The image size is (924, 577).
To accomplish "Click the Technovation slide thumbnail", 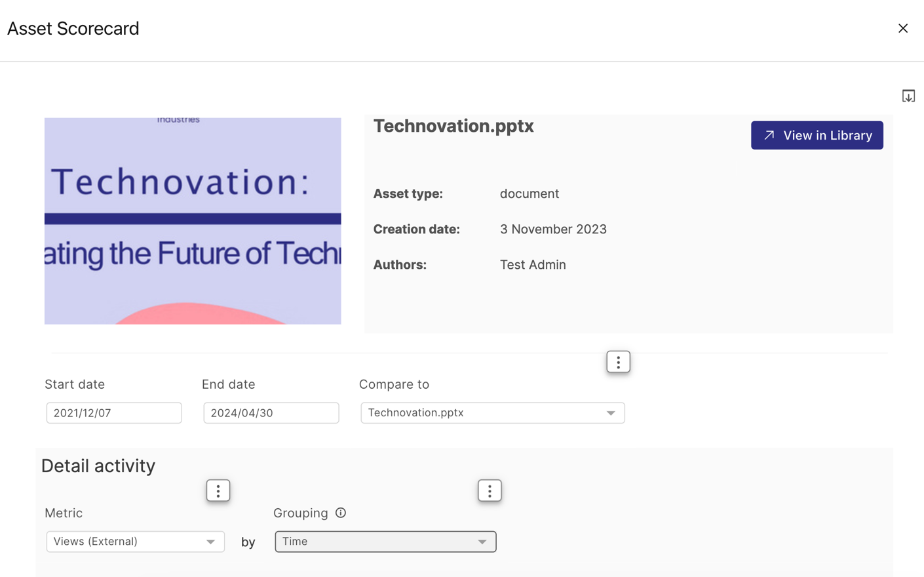I will coord(193,221).
